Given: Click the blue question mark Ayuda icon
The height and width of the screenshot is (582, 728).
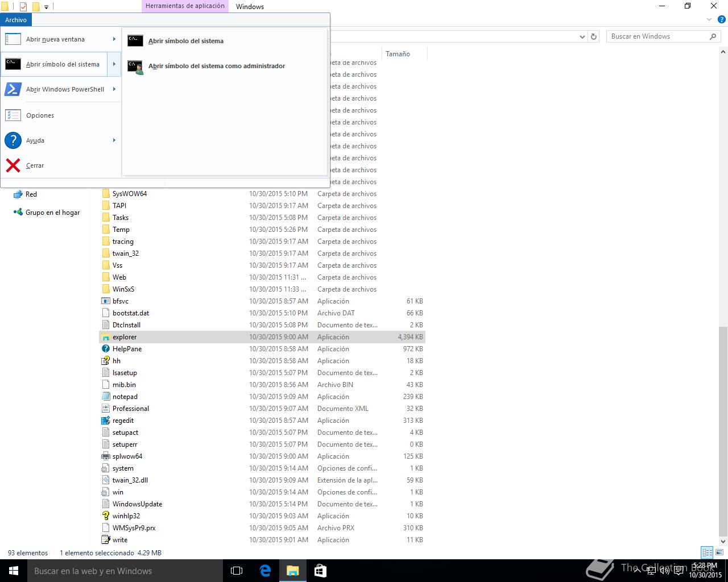Looking at the screenshot, I should pyautogui.click(x=13, y=140).
